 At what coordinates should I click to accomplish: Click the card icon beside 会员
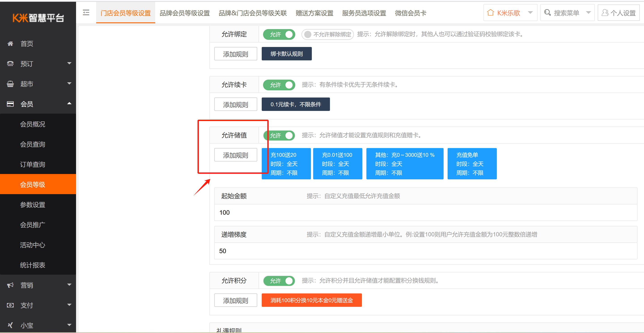click(x=10, y=104)
